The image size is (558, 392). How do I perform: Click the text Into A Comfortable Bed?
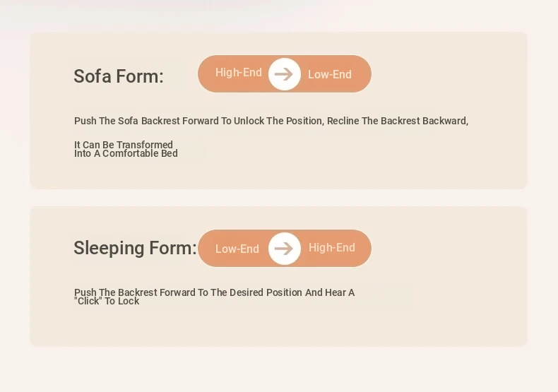point(126,153)
